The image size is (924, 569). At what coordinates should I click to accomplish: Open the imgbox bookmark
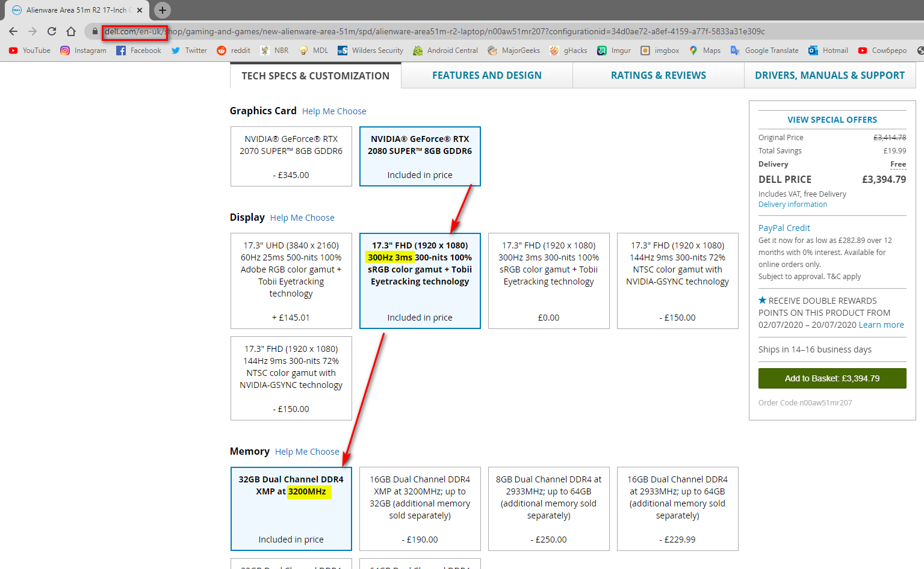[660, 51]
